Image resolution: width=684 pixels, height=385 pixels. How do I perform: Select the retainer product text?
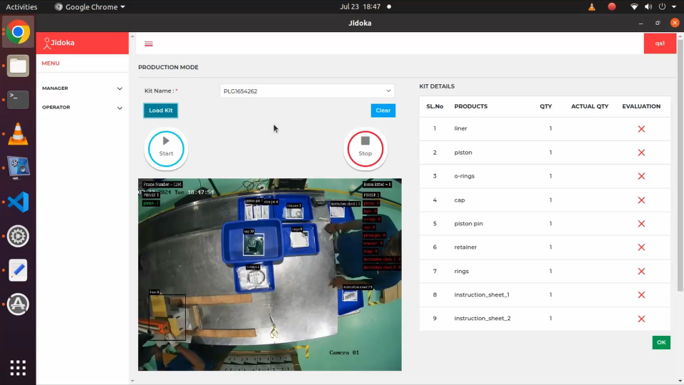[x=465, y=247]
